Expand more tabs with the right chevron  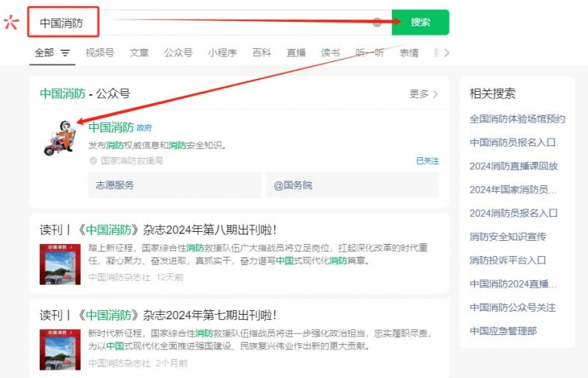point(446,53)
